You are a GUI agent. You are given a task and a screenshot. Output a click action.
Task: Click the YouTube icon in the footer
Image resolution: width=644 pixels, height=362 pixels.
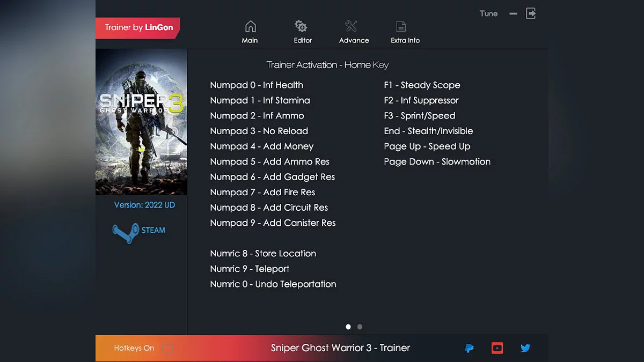point(497,348)
